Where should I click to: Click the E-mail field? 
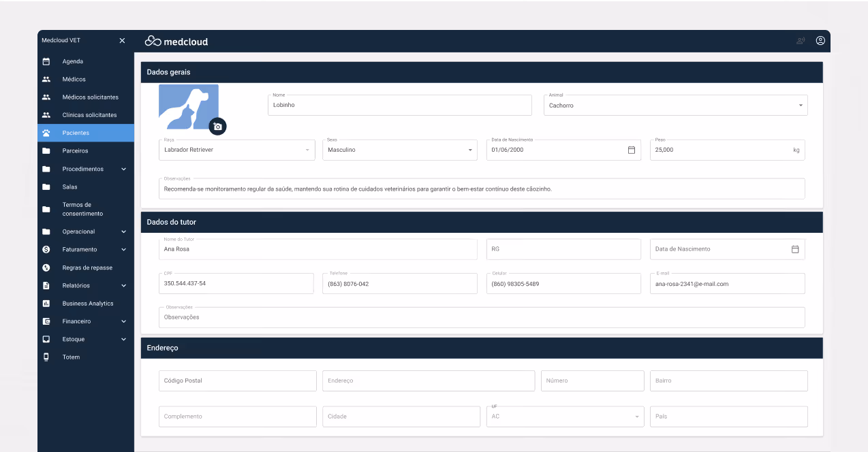tap(728, 284)
